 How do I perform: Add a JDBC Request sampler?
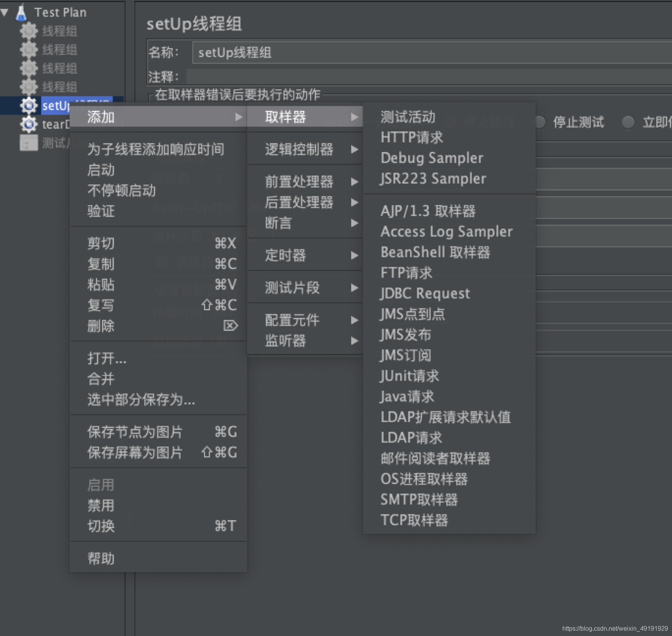449,294
